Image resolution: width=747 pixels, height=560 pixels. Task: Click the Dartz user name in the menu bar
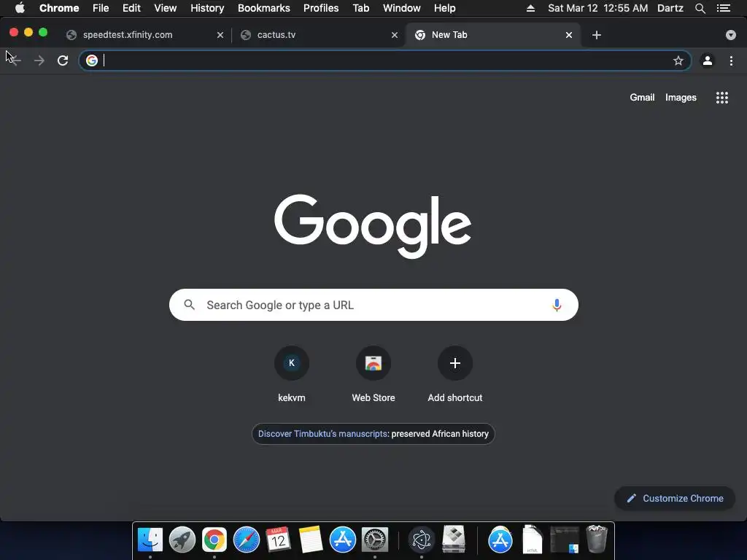(x=670, y=8)
